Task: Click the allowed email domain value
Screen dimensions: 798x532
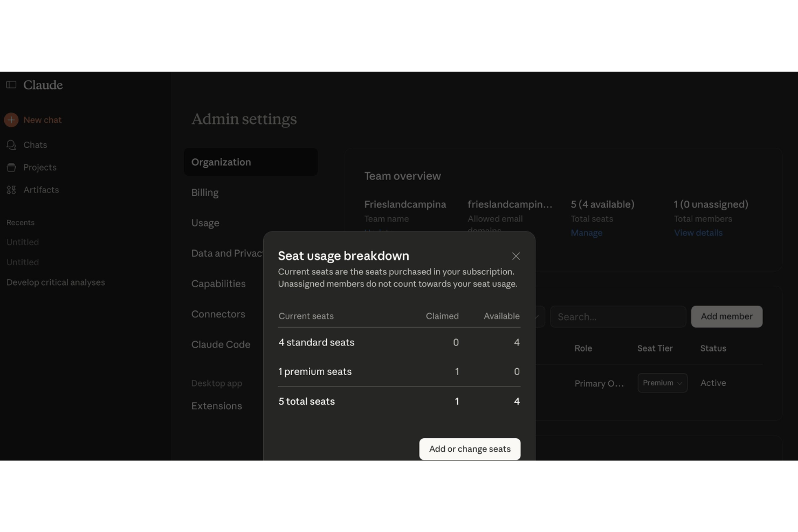Action: tap(510, 204)
